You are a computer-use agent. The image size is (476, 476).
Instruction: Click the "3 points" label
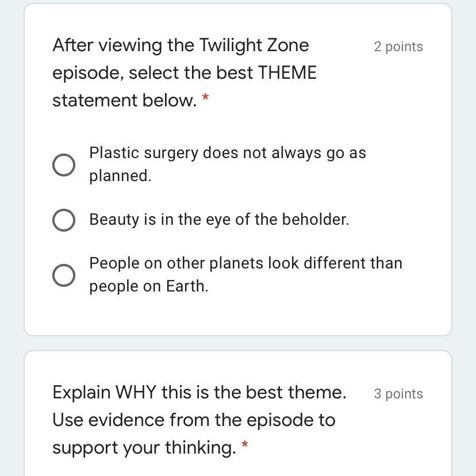[398, 394]
